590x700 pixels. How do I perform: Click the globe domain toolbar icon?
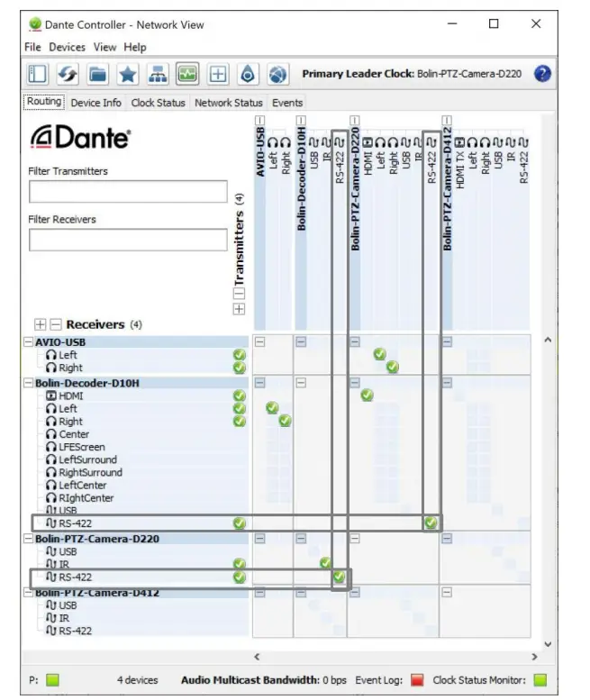(277, 74)
